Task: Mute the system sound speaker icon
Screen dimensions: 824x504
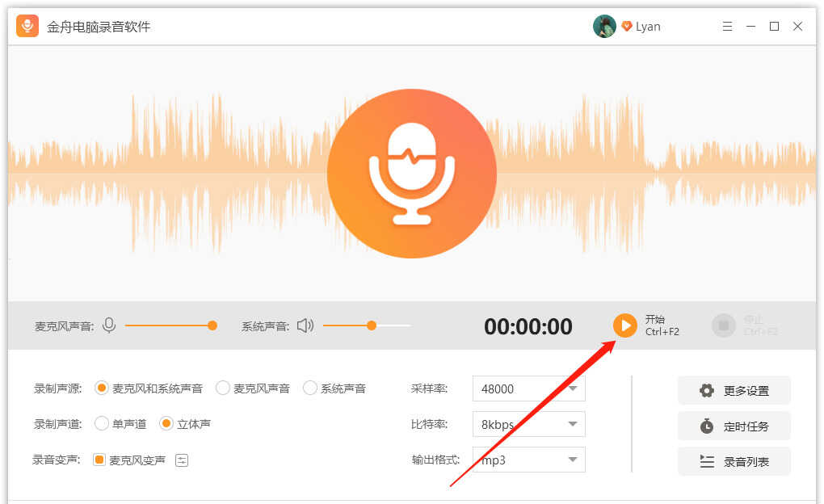Action: (305, 325)
